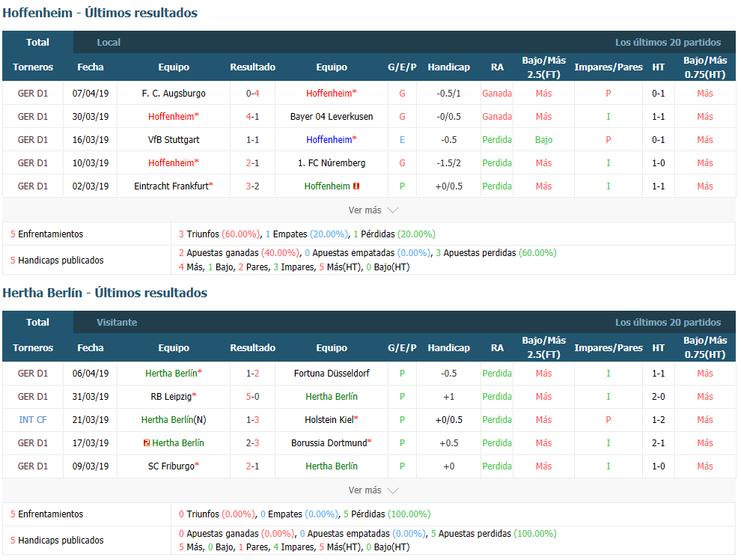Click handicap value -1.5/2
Screen dimensions: 741x560
coord(448,163)
